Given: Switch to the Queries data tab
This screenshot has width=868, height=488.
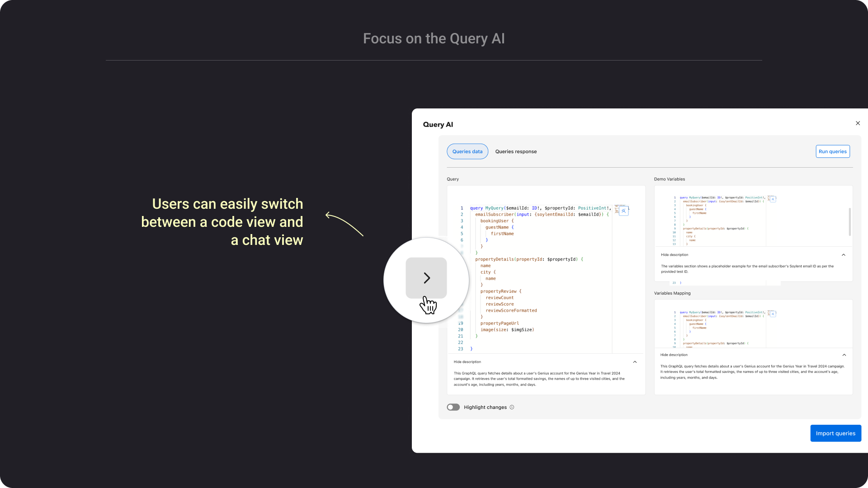Looking at the screenshot, I should [x=467, y=151].
